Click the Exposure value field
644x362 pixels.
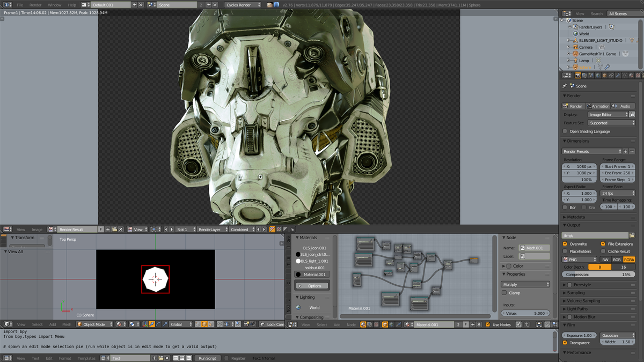[x=580, y=335]
